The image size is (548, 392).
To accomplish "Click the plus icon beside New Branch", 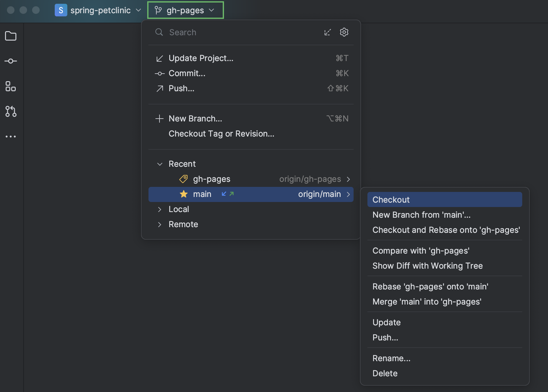I will tap(159, 119).
